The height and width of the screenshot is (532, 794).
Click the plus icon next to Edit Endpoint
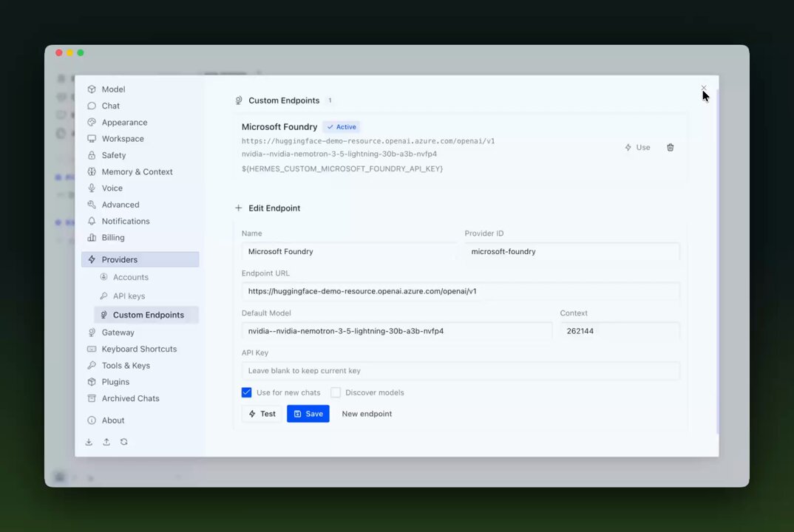[239, 208]
